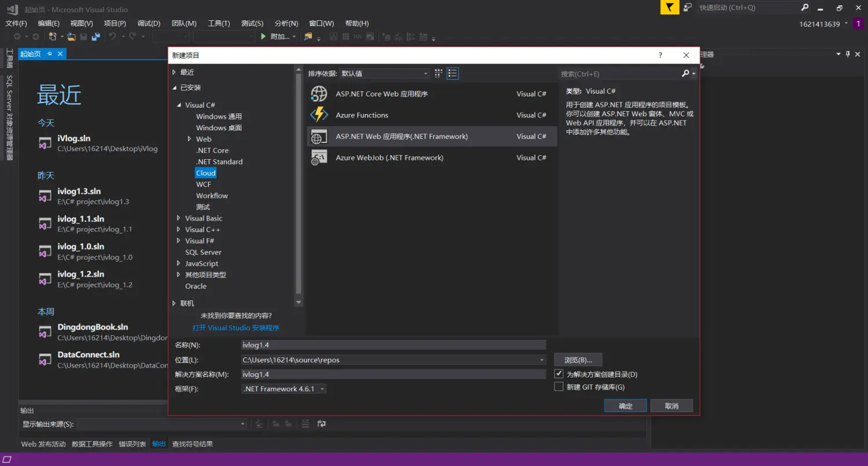The image size is (868, 466).
Task: Expand the Web node under Visual C#
Action: (x=189, y=139)
